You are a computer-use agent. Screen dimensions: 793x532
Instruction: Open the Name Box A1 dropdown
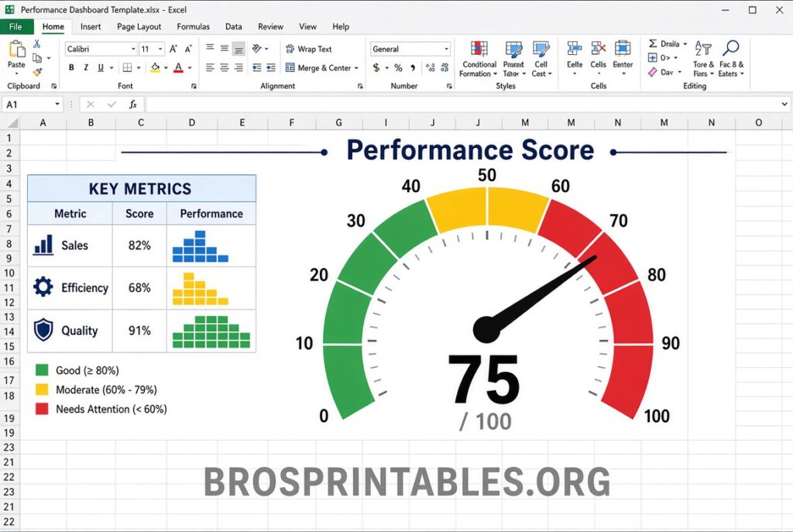click(x=57, y=105)
